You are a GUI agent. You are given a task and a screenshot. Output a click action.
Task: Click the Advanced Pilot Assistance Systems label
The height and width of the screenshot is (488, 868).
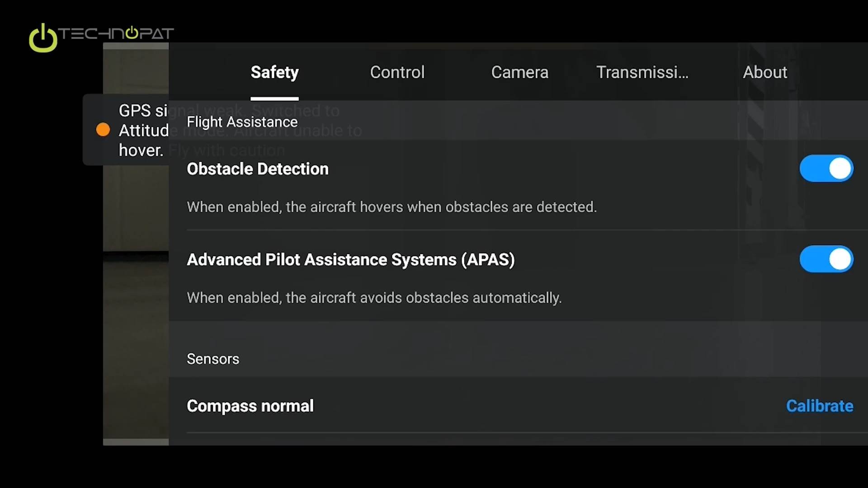tap(350, 260)
